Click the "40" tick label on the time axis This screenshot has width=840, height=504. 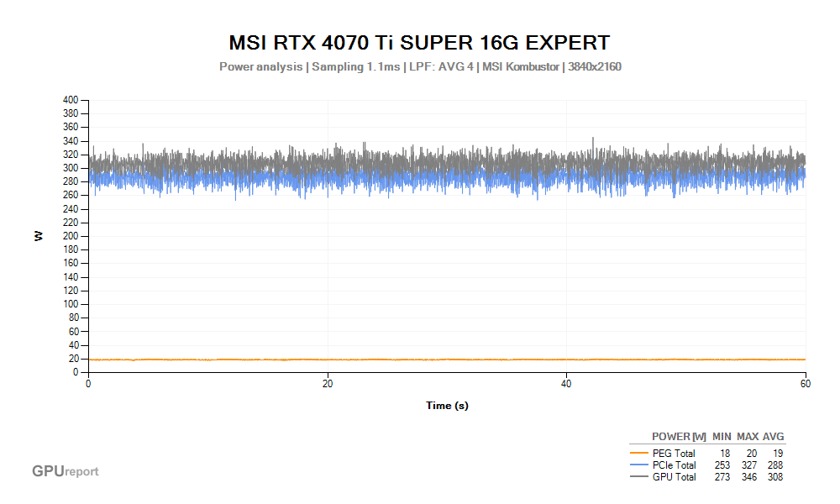click(566, 384)
